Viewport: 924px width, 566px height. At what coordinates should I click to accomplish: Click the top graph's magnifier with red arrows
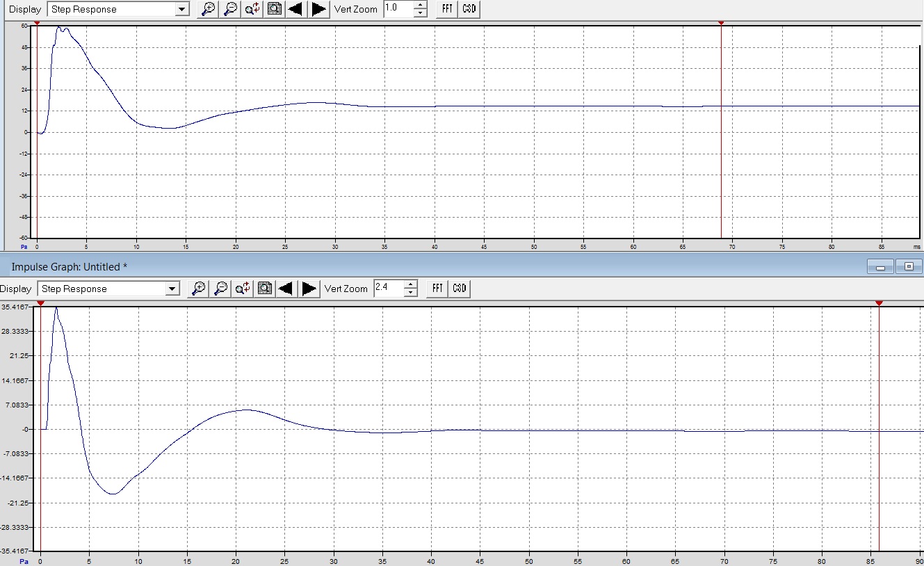click(252, 9)
